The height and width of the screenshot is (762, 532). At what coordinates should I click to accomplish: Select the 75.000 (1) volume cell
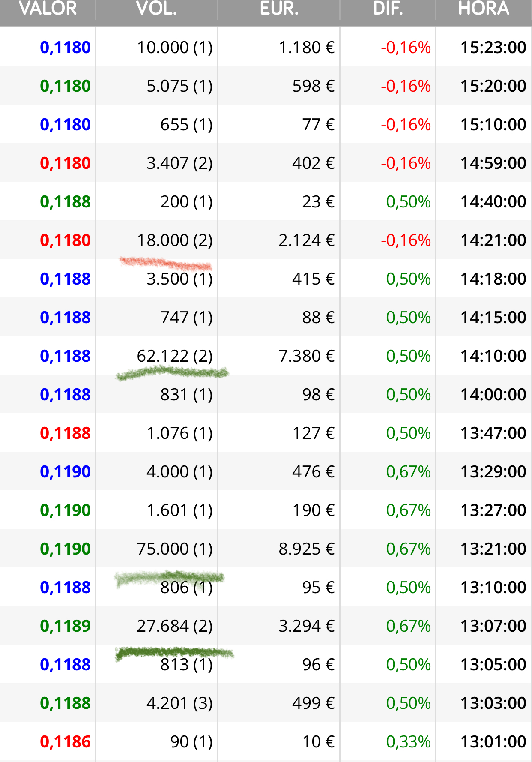[x=175, y=549]
